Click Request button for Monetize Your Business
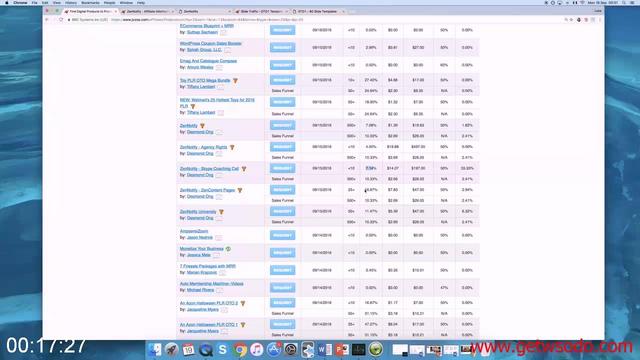The width and height of the screenshot is (640, 360). click(282, 253)
